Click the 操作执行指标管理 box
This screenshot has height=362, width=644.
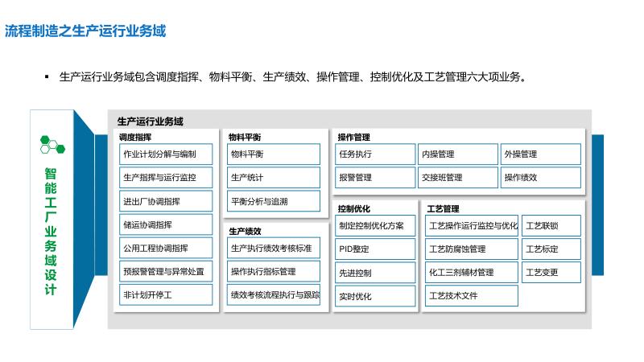point(274,271)
